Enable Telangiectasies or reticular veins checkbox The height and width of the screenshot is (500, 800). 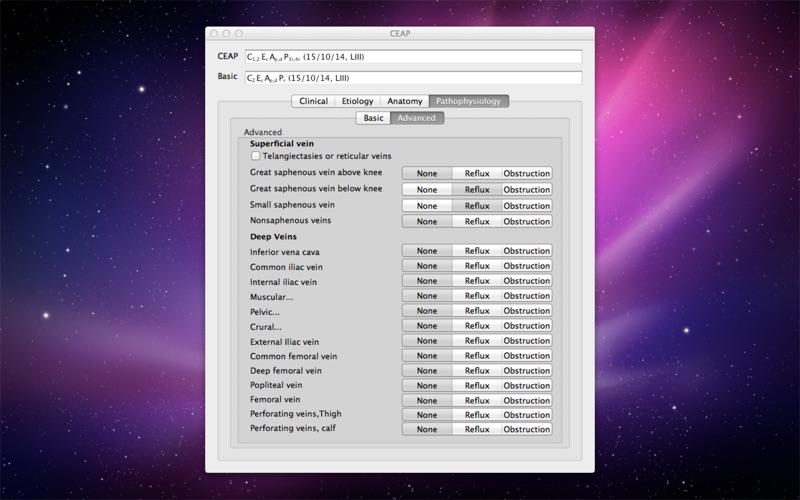pyautogui.click(x=256, y=156)
